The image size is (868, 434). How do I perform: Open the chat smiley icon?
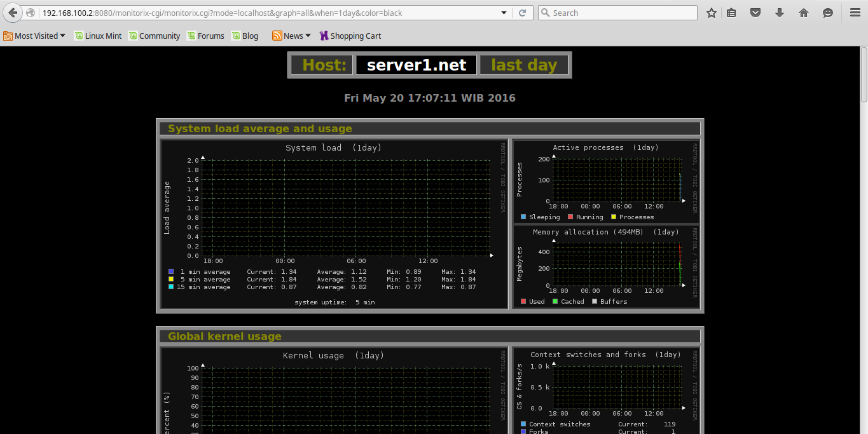point(828,13)
